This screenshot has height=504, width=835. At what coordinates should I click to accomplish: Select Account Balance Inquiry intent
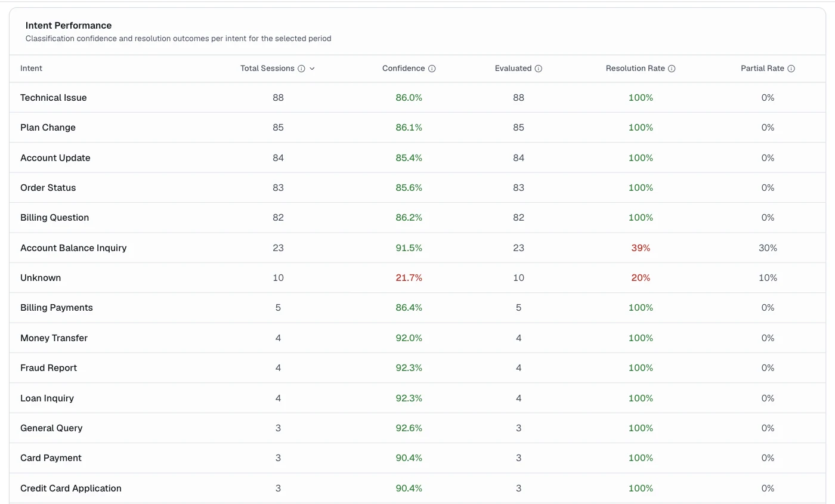(x=73, y=248)
